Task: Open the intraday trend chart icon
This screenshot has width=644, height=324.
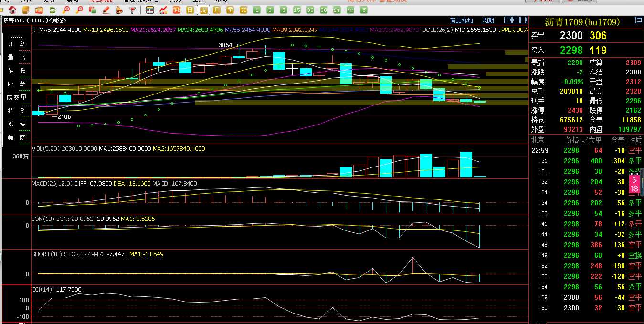Action: [163, 10]
